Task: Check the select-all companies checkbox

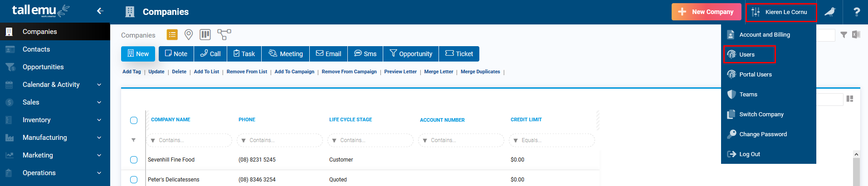Action: click(134, 120)
